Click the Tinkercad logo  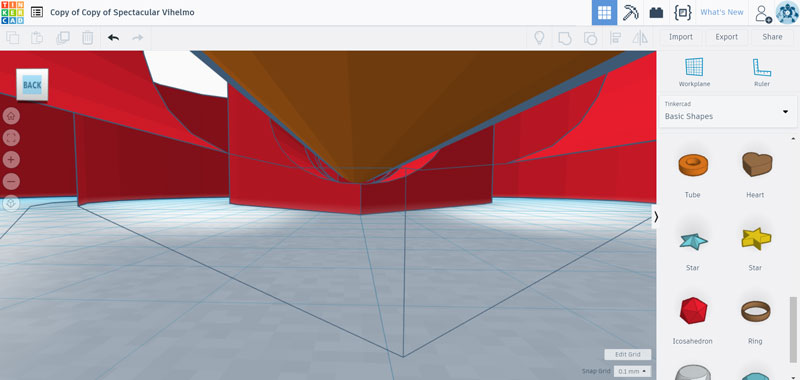pos(12,12)
